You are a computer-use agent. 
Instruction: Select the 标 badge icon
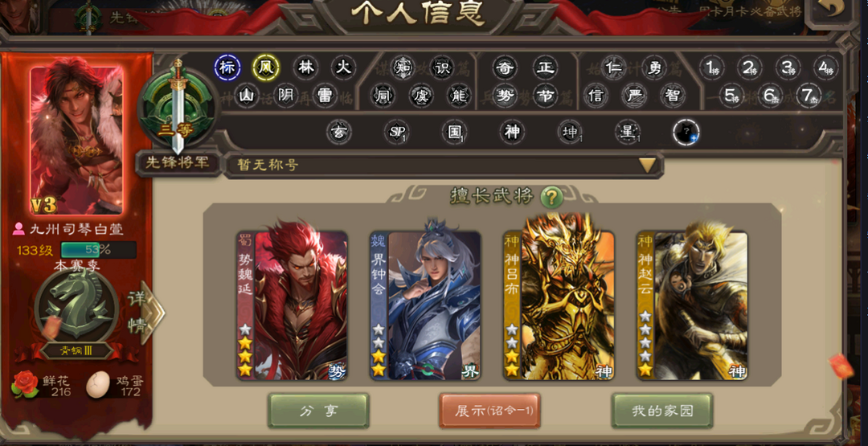(x=227, y=68)
